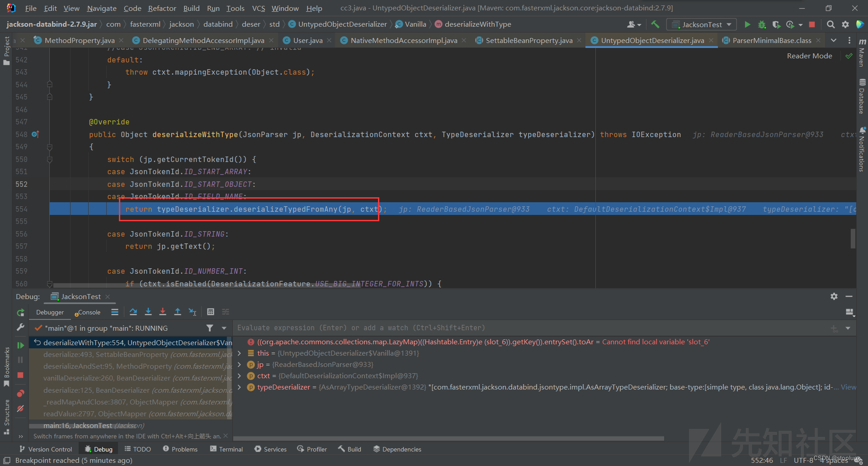868x466 pixels.
Task: Expand the 'typeDeserializer' variable node
Action: click(x=239, y=387)
